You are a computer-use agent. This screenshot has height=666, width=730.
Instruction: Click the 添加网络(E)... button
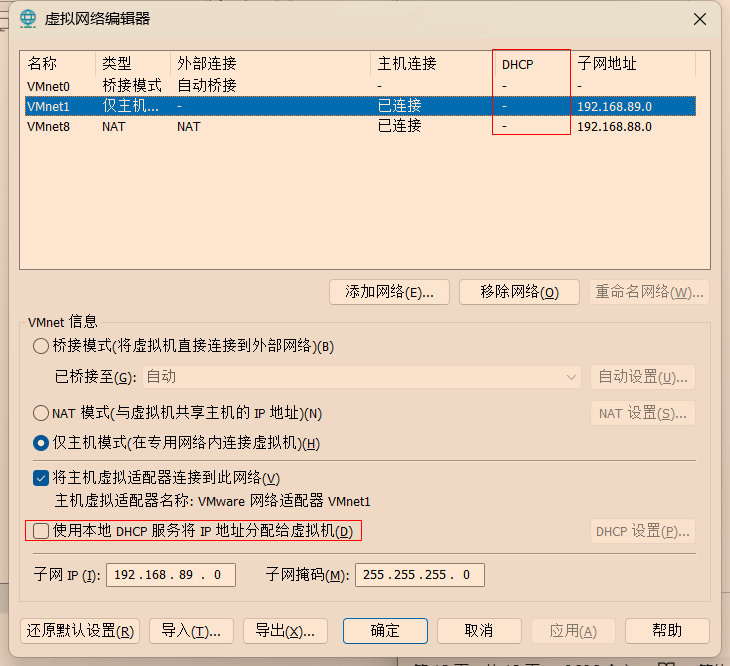[x=389, y=292]
